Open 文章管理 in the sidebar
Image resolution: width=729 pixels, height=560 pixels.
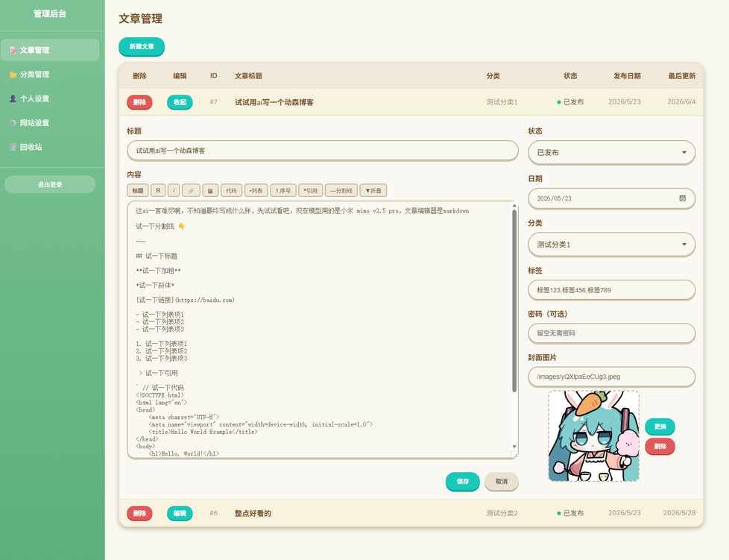[x=50, y=50]
